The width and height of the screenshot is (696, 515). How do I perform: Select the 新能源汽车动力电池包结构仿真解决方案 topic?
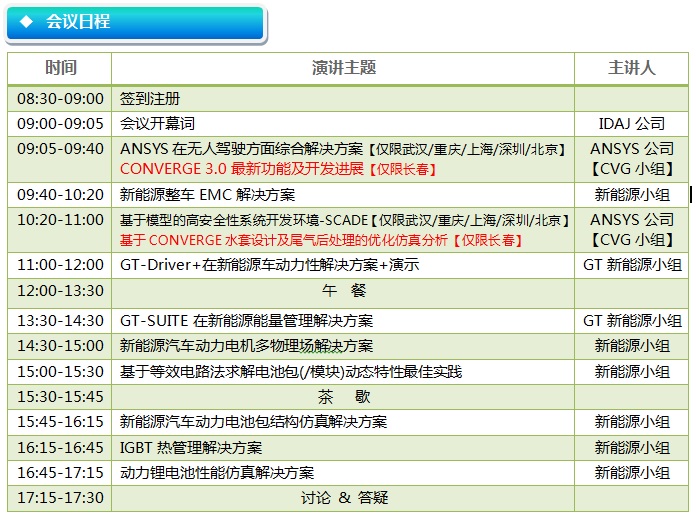(x=253, y=421)
